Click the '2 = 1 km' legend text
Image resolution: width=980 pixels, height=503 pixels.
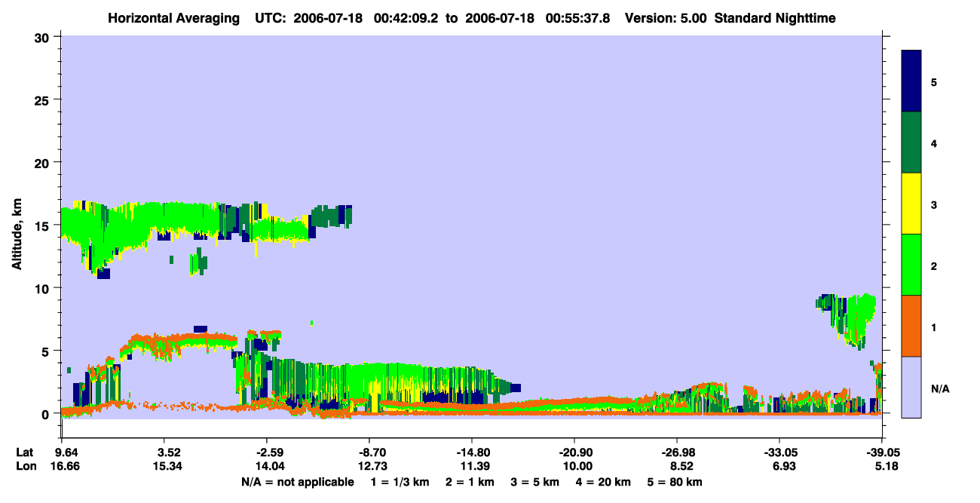point(469,483)
